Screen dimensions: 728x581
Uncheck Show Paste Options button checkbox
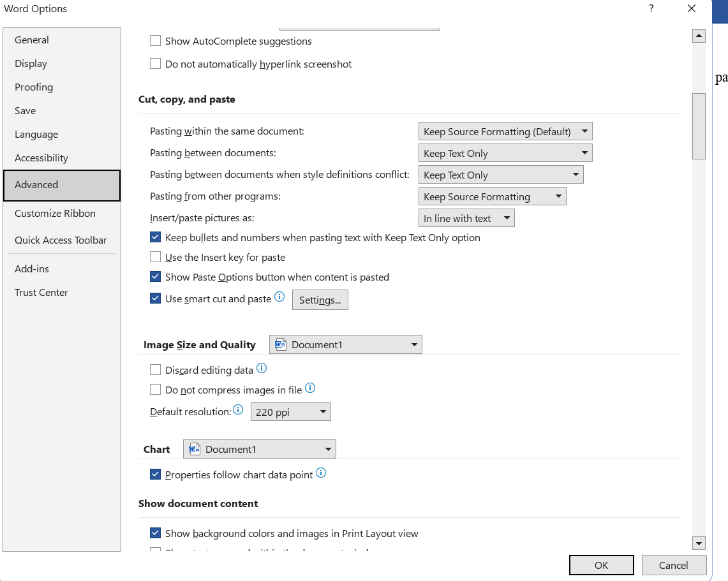(155, 277)
